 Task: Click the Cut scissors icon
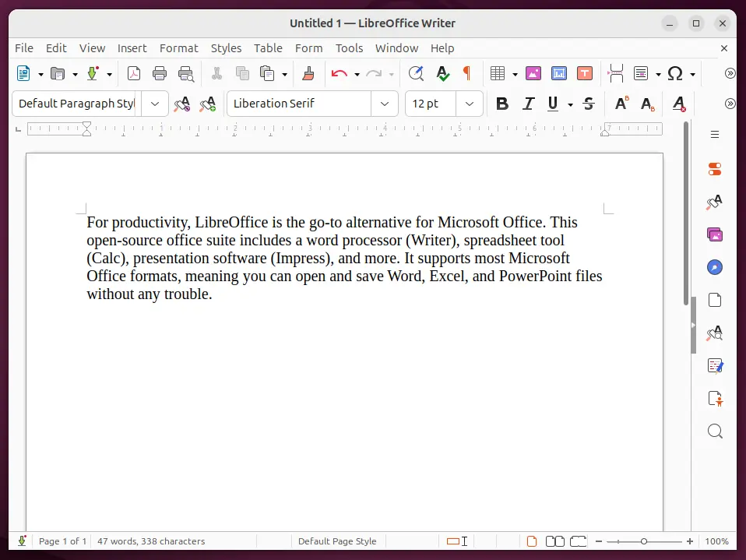(216, 74)
